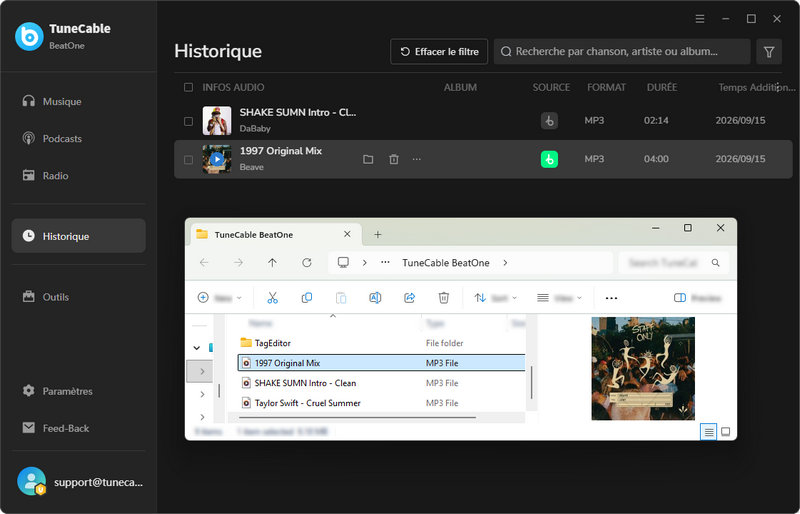This screenshot has height=514, width=800.
Task: Delete 1997 Original Mix from history
Action: pyautogui.click(x=394, y=159)
